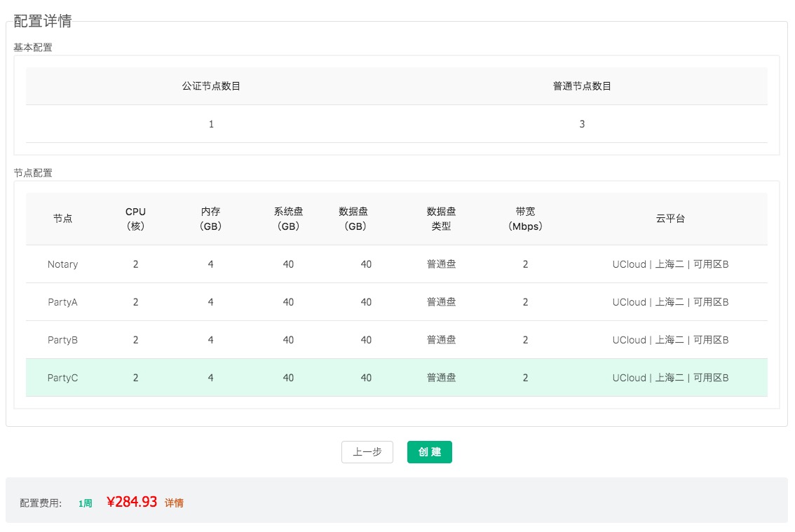Click the 配置详情 section title
The image size is (795, 532).
[x=43, y=21]
